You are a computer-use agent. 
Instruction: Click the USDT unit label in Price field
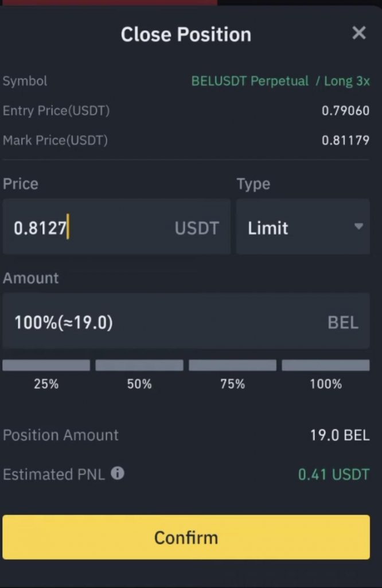(x=196, y=227)
